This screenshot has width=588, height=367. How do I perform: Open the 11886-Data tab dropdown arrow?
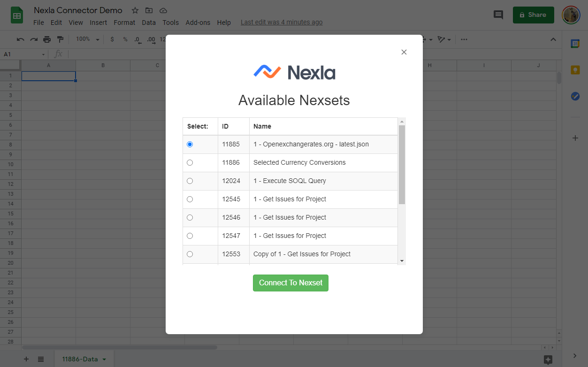point(104,359)
